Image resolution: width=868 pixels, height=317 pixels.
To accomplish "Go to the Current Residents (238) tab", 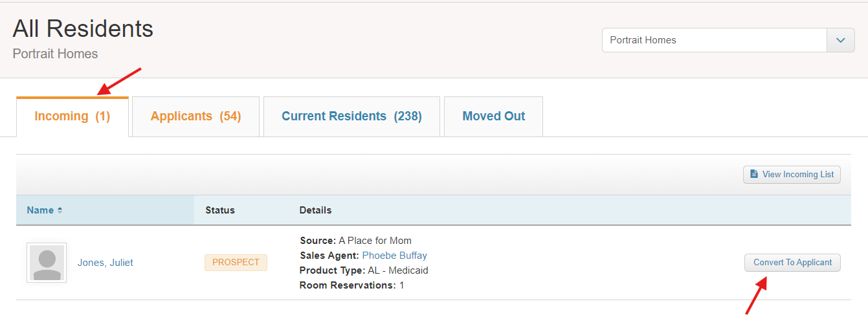I will (351, 116).
